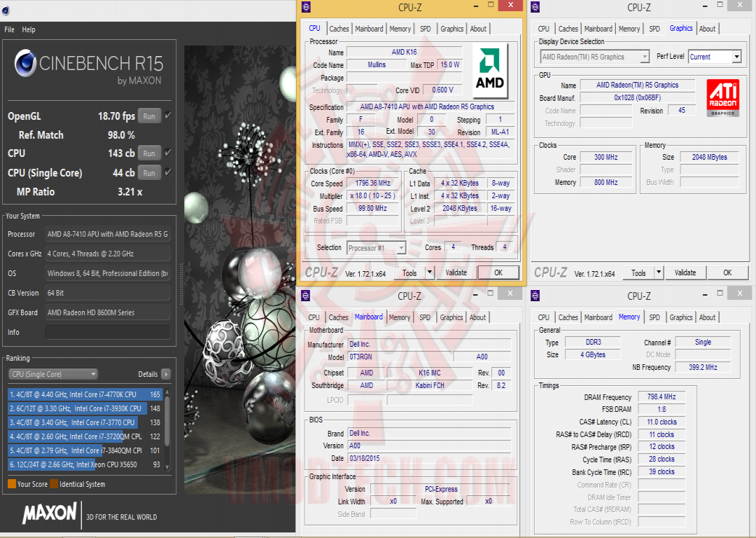Click the Validate button in CPU-Z
Viewport: 756px width, 538px height.
(x=456, y=273)
